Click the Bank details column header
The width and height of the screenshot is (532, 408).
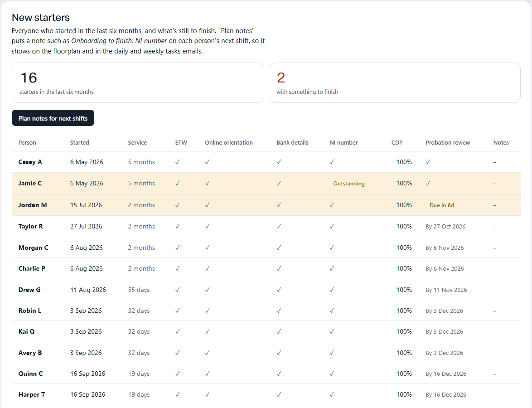pos(292,142)
